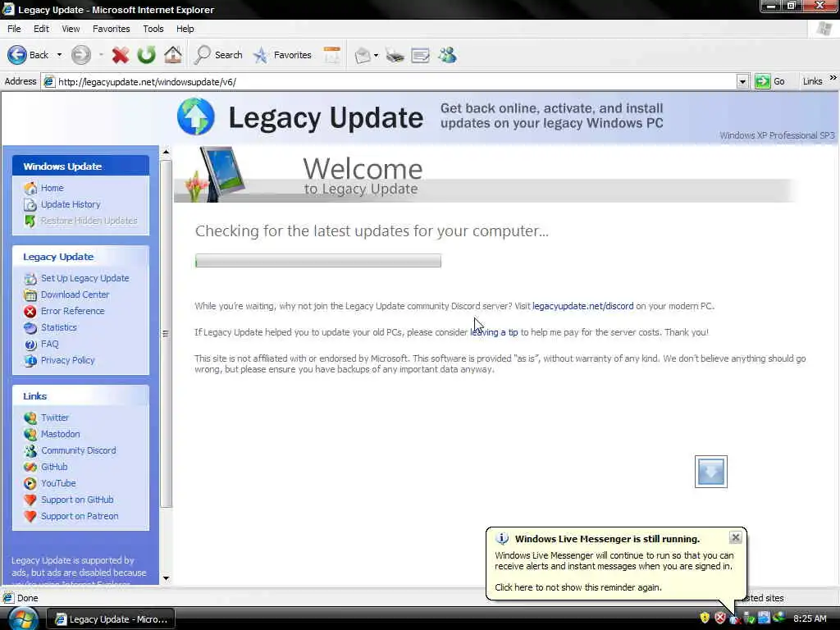Viewport: 840px width, 630px height.
Task: Open the Messenger people icon
Action: pyautogui.click(x=447, y=55)
